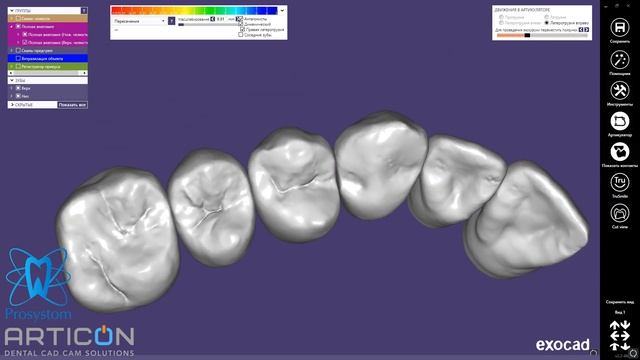Select the Retrusion radio button in articulator movements
This screenshot has height=360, width=640.
tap(547, 17)
